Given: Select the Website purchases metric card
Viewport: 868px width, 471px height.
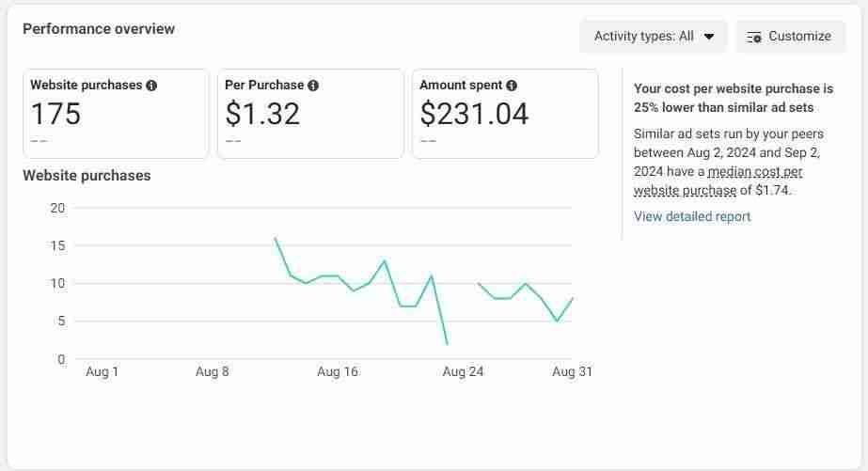Looking at the screenshot, I should [x=116, y=113].
